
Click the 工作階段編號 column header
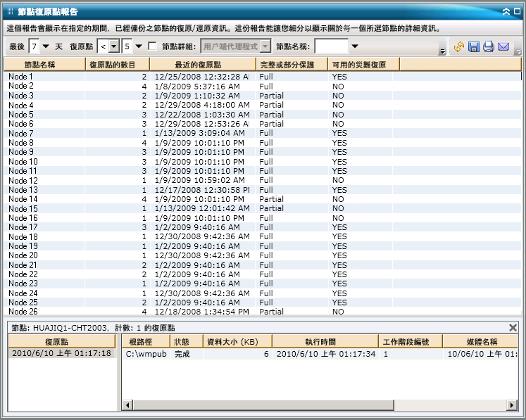(x=411, y=342)
